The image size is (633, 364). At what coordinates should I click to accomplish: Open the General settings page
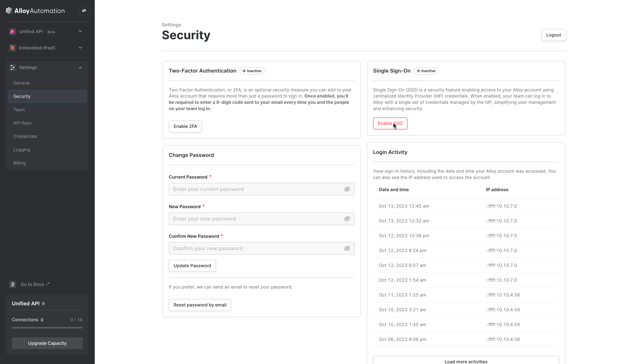tap(47, 83)
